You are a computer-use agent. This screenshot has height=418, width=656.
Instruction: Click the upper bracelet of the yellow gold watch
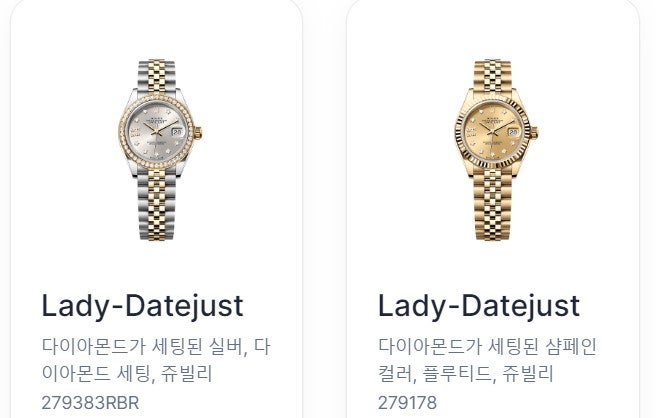[x=493, y=76]
